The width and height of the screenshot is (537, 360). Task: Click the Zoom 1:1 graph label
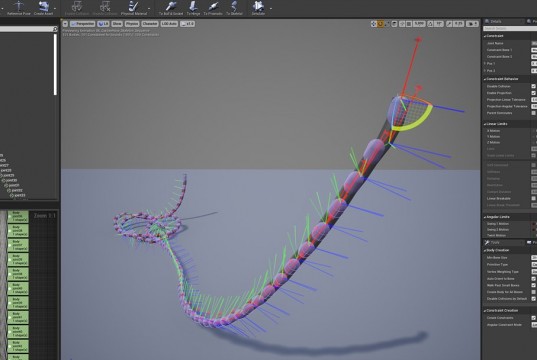(x=45, y=216)
